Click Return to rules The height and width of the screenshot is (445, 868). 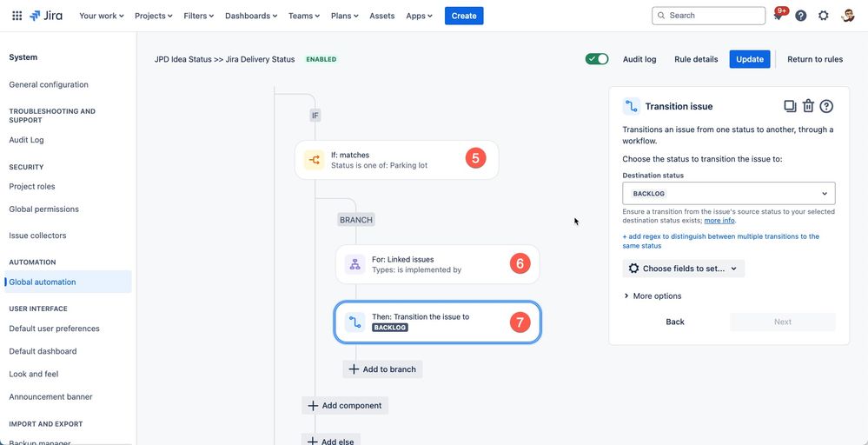pyautogui.click(x=815, y=59)
